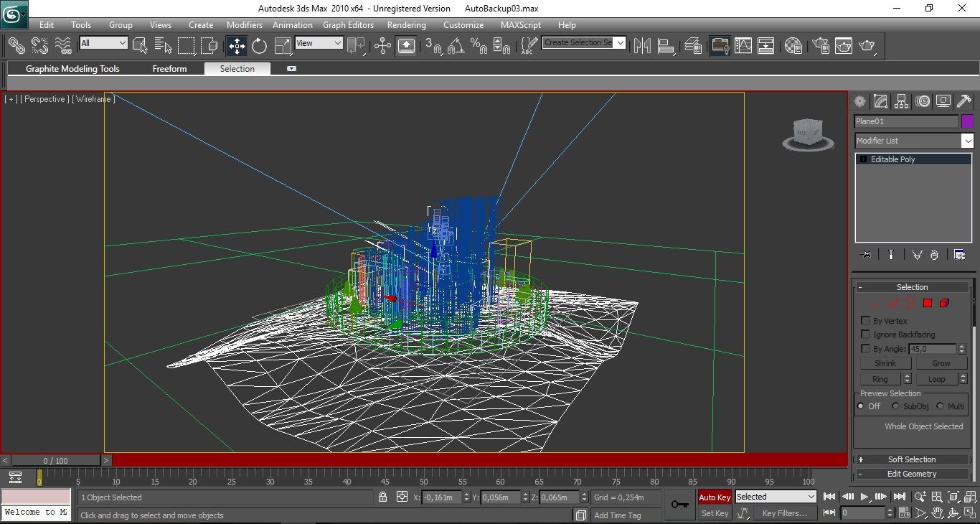Choose the Rectangular Selection Region tool
This screenshot has height=524, width=980.
[x=187, y=46]
